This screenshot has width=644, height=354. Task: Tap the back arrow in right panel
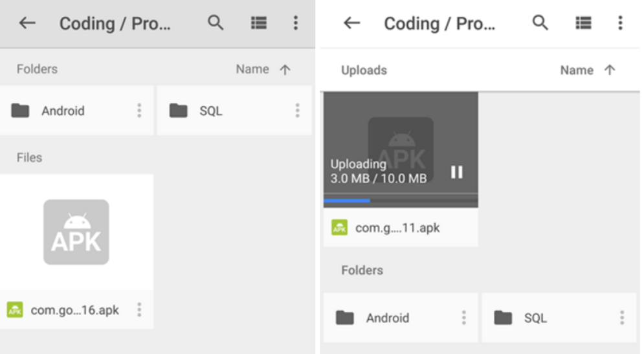point(351,23)
